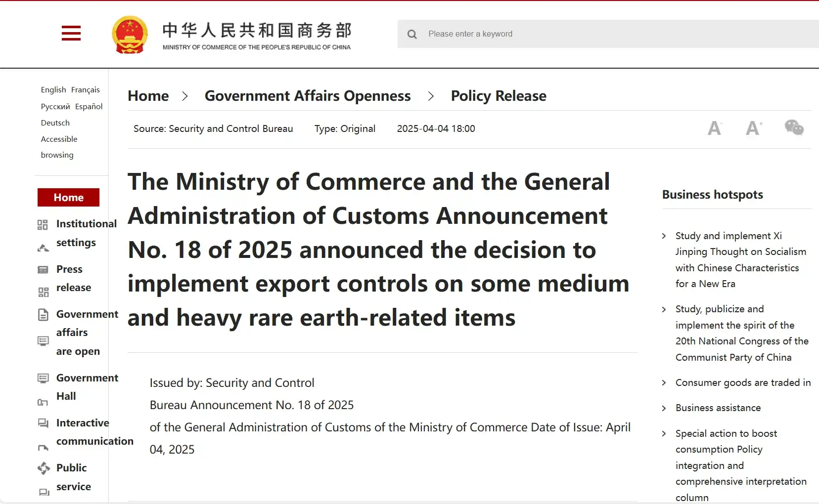
Task: Select the Deutsch language option
Action: 55,123
